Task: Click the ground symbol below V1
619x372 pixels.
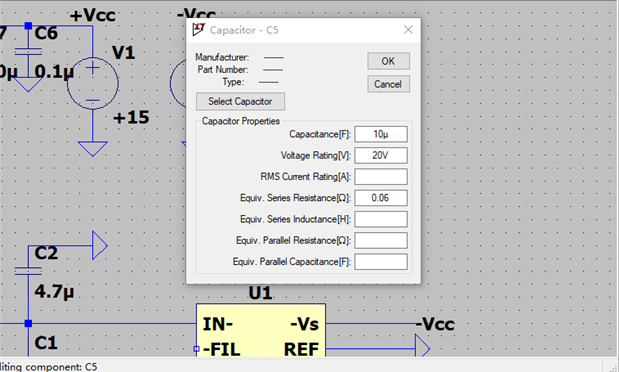Action: click(93, 149)
